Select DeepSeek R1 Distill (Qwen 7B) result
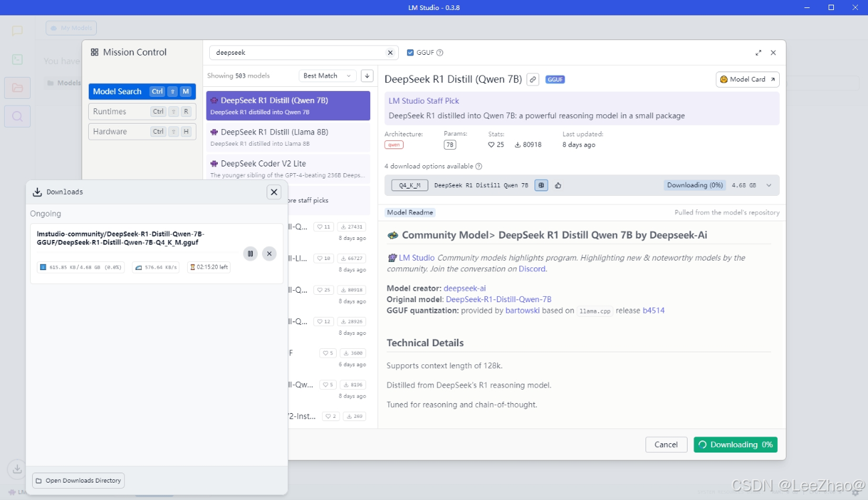The image size is (868, 500). (288, 106)
